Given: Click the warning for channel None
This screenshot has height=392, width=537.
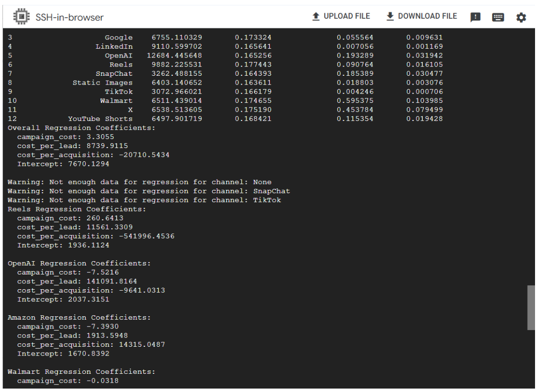Looking at the screenshot, I should (139, 182).
